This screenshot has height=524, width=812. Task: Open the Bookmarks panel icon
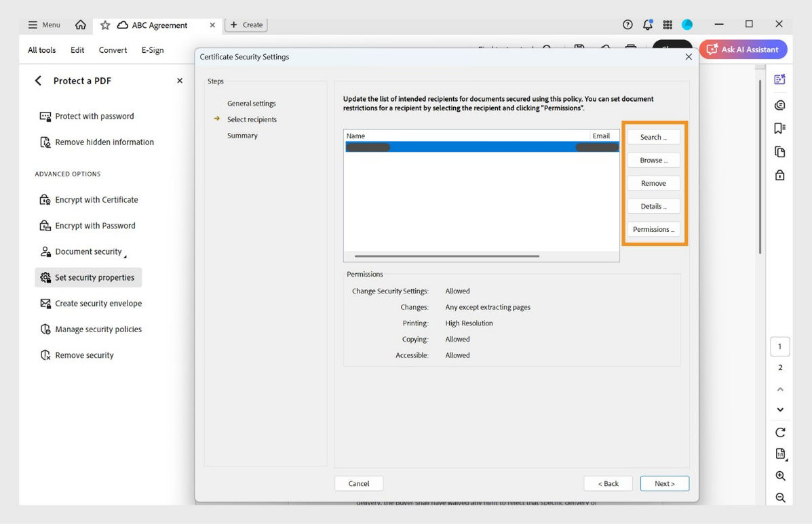click(x=779, y=127)
